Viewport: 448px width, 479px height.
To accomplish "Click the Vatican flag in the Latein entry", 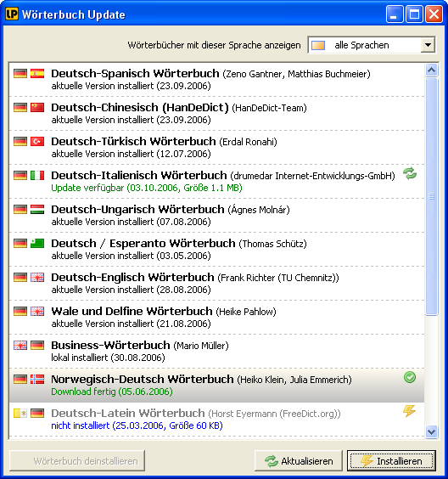I will tap(20, 414).
